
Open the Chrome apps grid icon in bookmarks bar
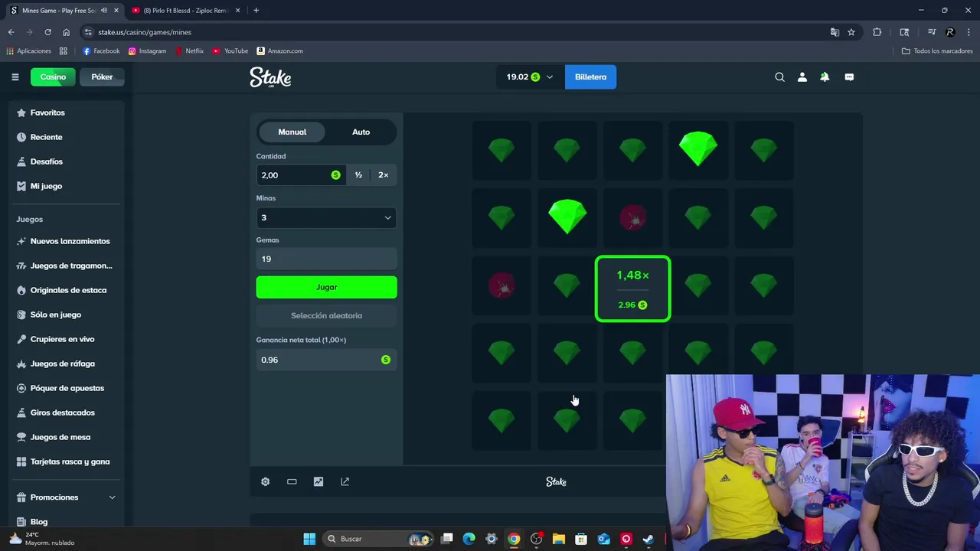(63, 51)
